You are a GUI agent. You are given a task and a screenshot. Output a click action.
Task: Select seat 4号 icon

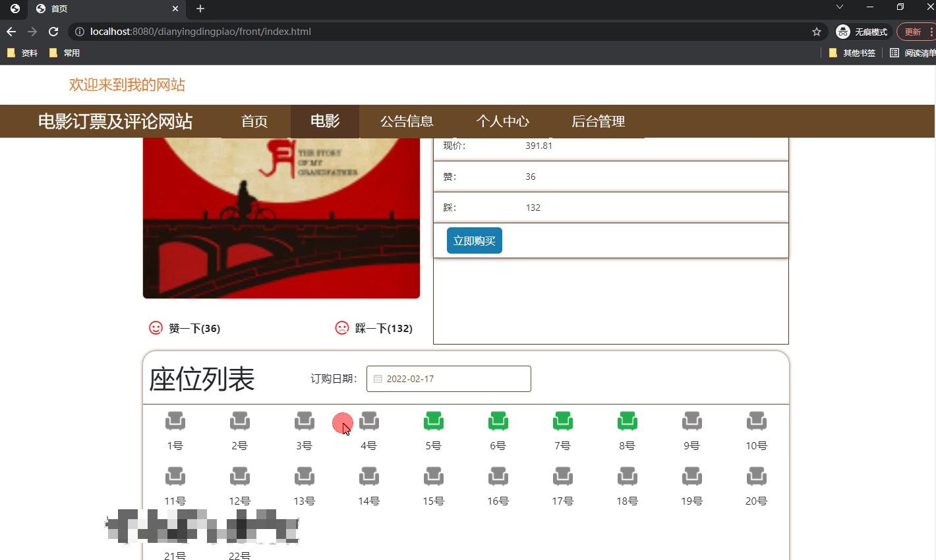368,421
